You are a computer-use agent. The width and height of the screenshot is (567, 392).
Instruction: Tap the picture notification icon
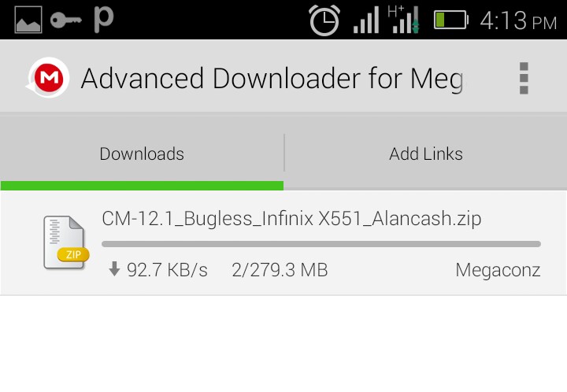pos(28,20)
